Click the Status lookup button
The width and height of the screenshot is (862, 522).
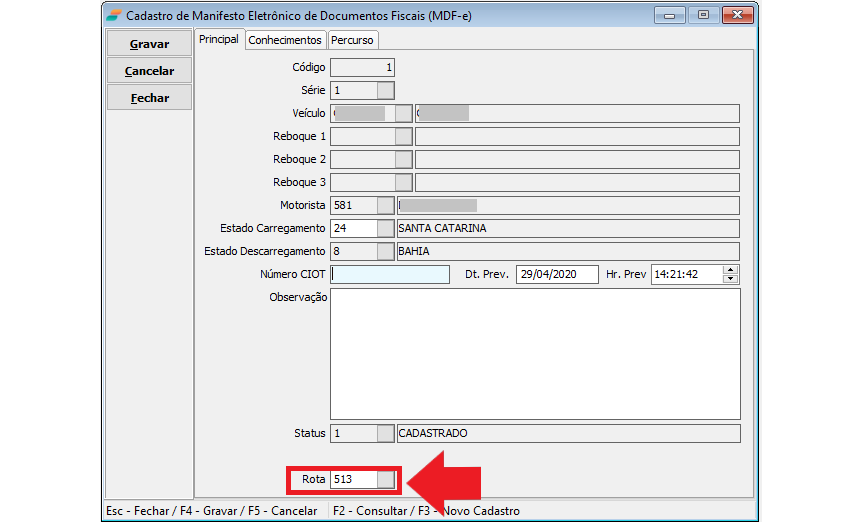pos(386,433)
